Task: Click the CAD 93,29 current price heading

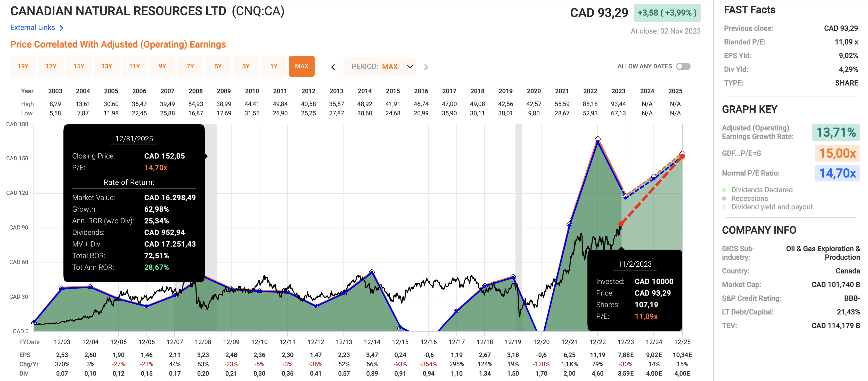Action: tap(599, 13)
